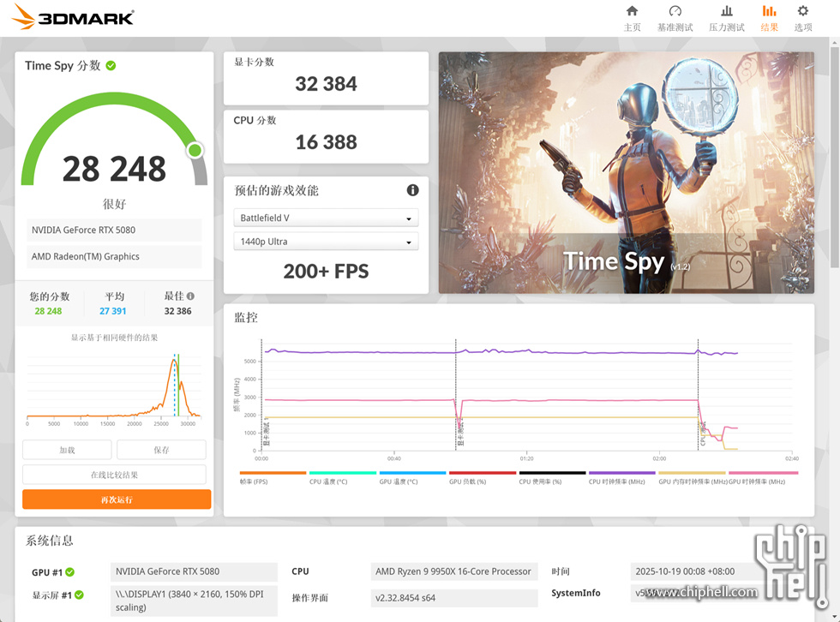This screenshot has height=622, width=840.
Task: Click green check next to 显示屏 #1
Action: 78,595
